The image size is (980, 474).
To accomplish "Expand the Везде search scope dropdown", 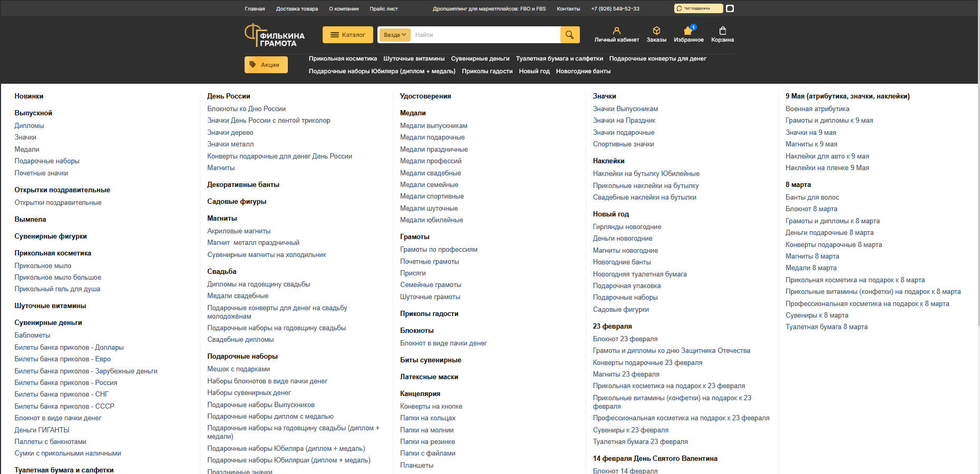I will pos(395,35).
